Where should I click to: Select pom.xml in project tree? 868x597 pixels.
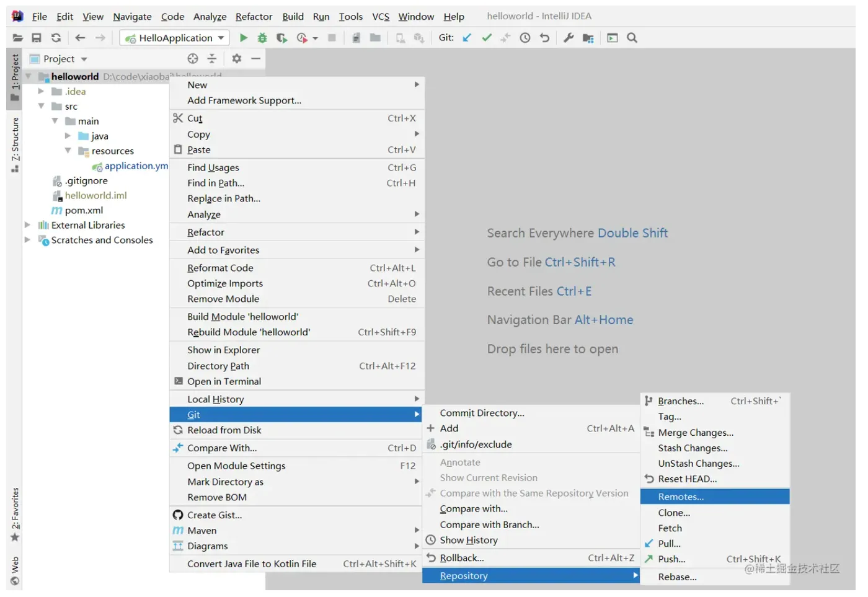pos(84,210)
